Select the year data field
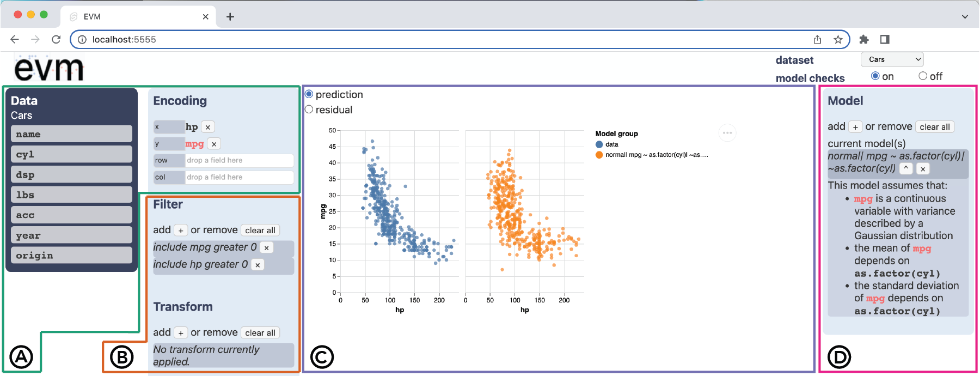 (x=71, y=235)
